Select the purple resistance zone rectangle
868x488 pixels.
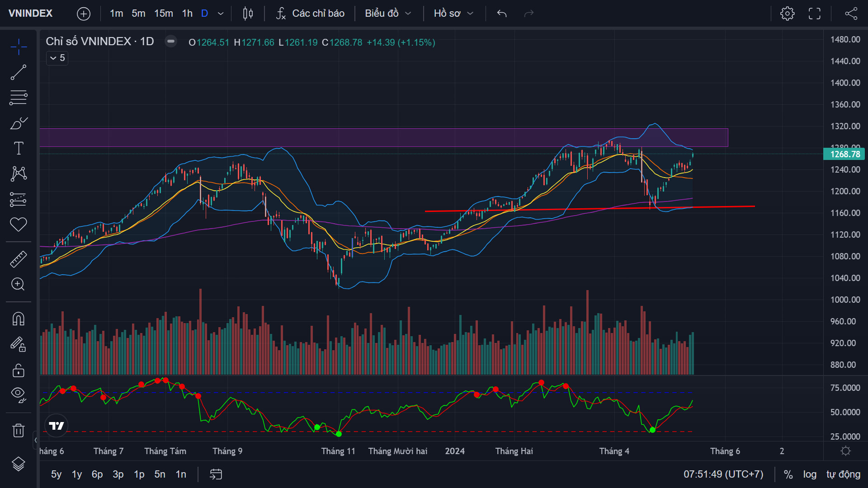pos(384,138)
